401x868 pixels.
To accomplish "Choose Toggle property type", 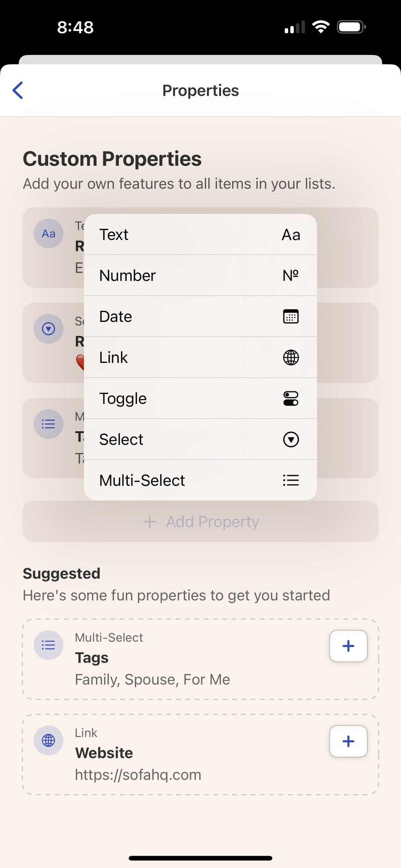I will point(200,398).
